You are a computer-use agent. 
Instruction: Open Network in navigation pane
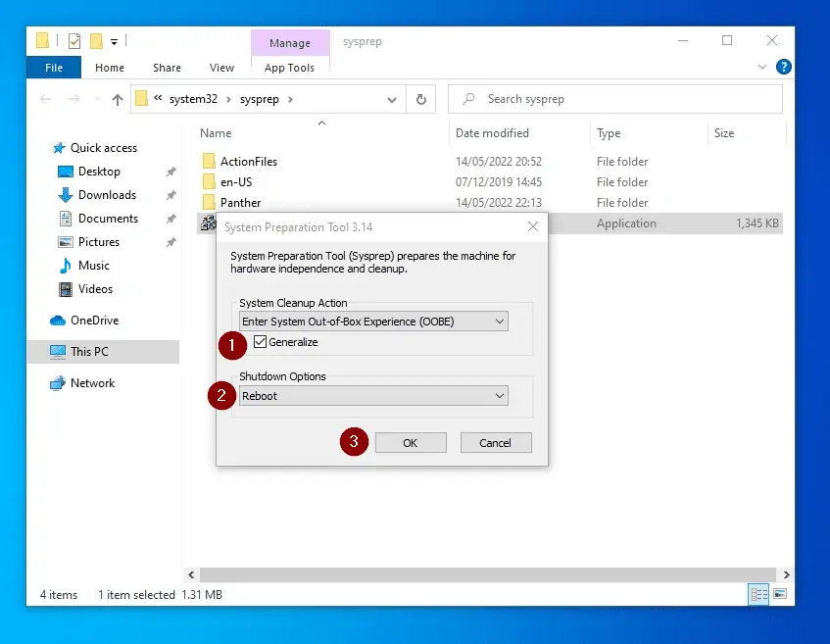(92, 383)
